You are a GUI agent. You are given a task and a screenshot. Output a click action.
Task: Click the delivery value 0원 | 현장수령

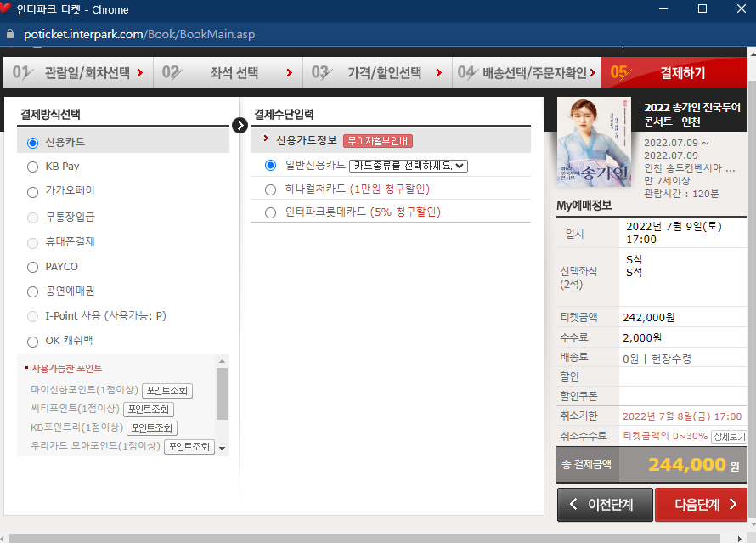[x=657, y=359]
